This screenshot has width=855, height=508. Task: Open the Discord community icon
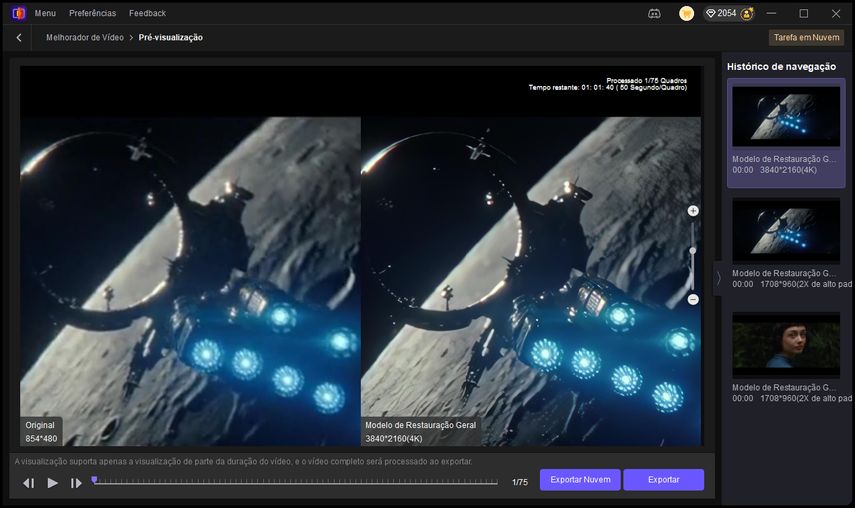(654, 13)
